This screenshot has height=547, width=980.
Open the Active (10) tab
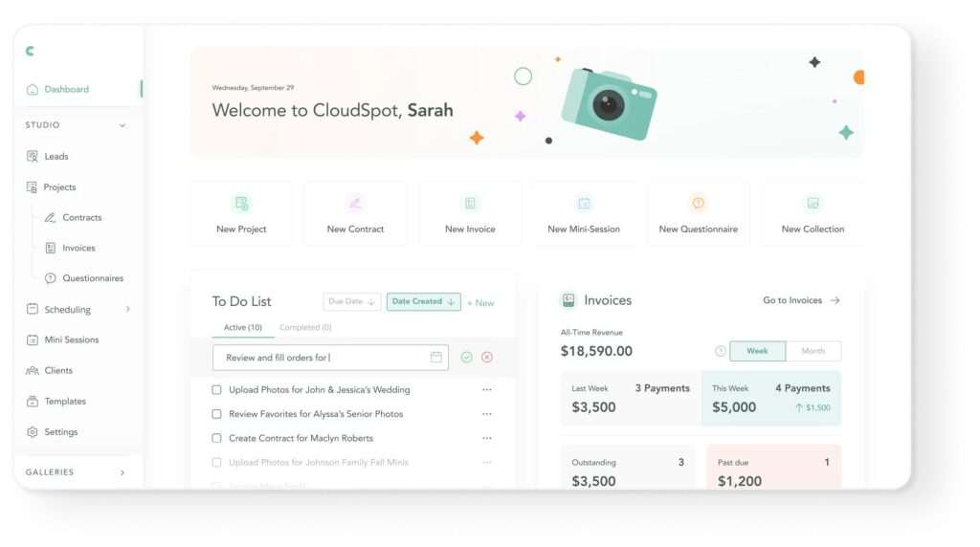pyautogui.click(x=242, y=327)
